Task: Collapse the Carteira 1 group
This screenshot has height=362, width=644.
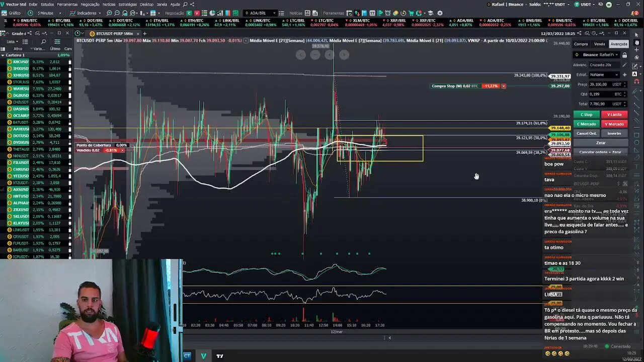Action: pos(3,55)
